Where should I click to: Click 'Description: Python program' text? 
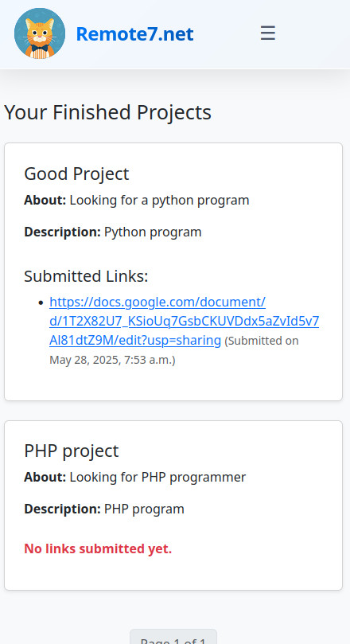[113, 232]
